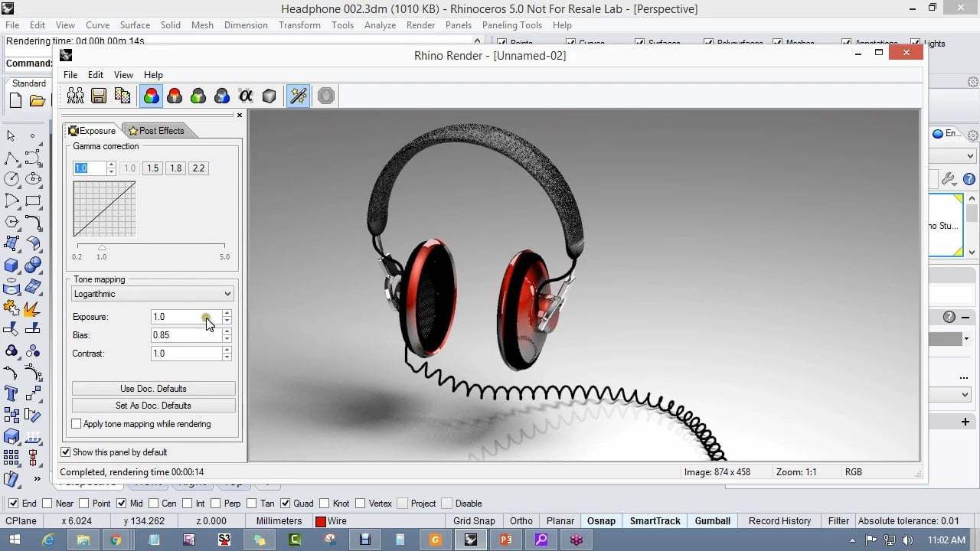Toggle the post effects wand icon
The width and height of the screenshot is (980, 551).
pyautogui.click(x=298, y=96)
